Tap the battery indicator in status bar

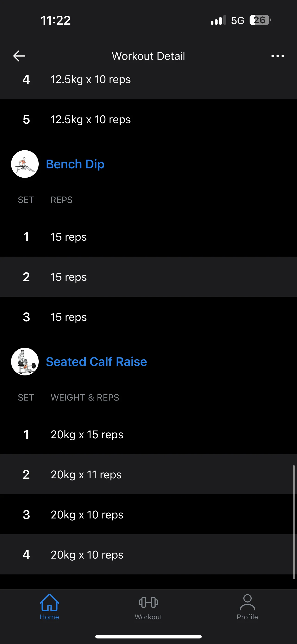(260, 20)
